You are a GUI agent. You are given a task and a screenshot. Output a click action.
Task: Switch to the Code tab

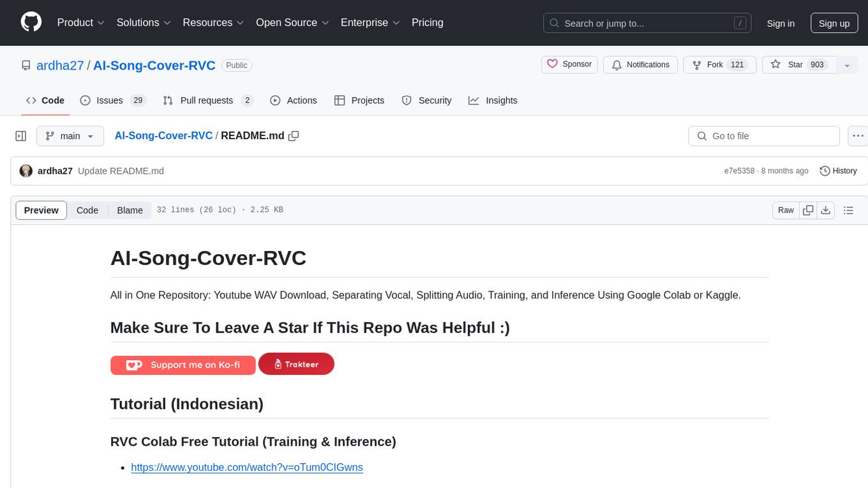[x=45, y=100]
